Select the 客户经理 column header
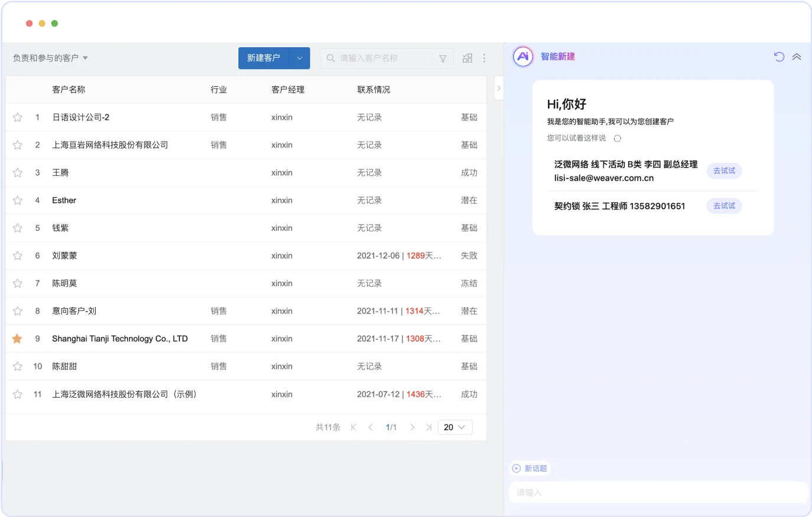 tap(288, 90)
